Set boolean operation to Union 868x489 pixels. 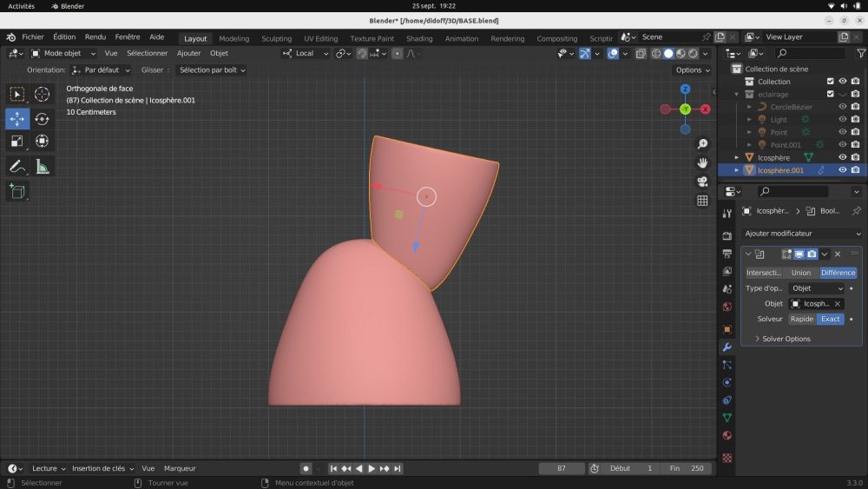[x=800, y=273]
